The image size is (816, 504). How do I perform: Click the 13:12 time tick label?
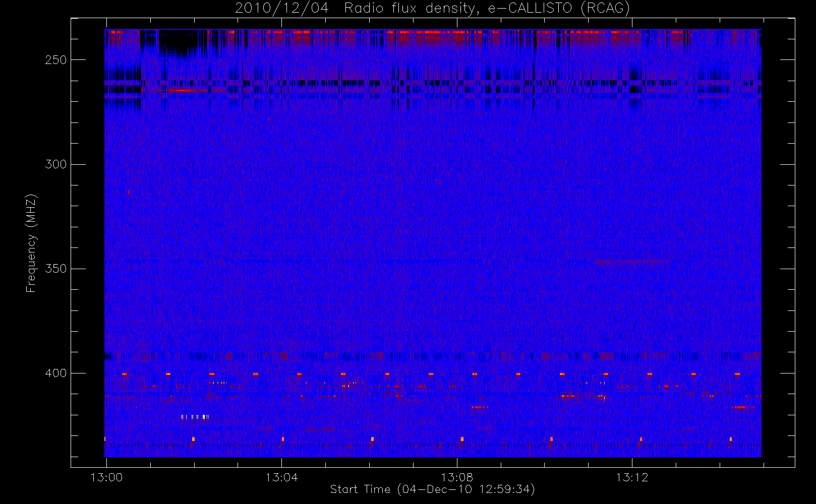(632, 477)
